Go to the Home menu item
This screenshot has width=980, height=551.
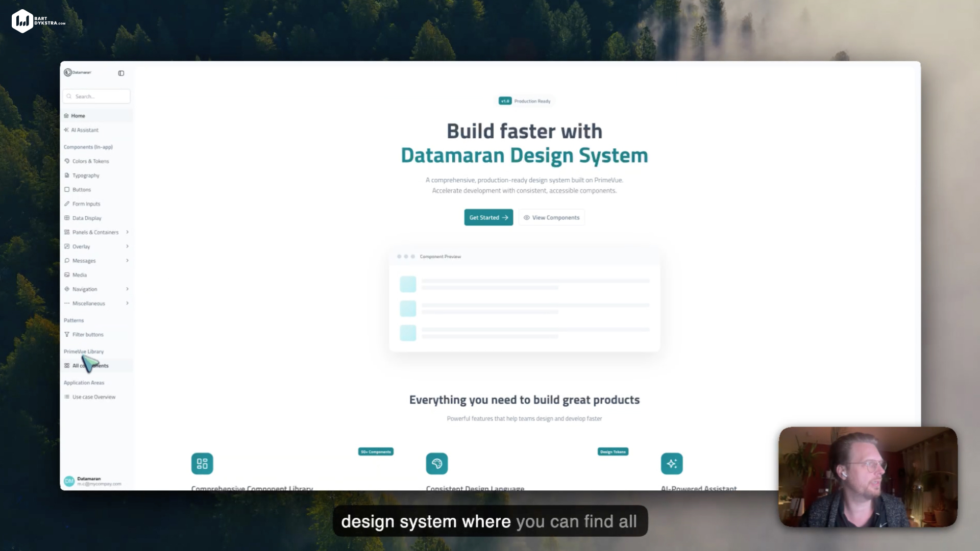coord(78,116)
